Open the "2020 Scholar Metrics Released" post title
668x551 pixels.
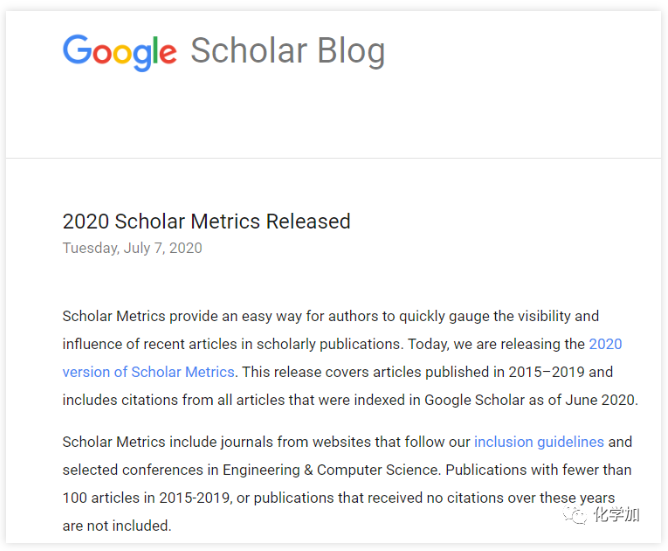coord(206,221)
